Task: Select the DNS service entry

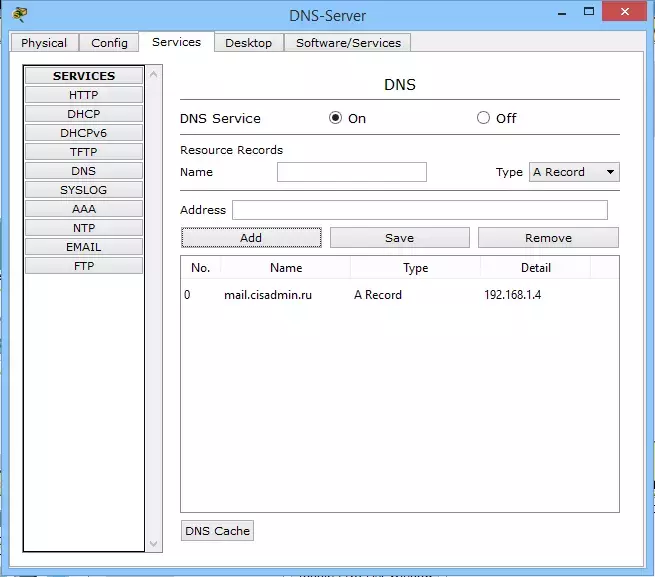Action: click(84, 171)
